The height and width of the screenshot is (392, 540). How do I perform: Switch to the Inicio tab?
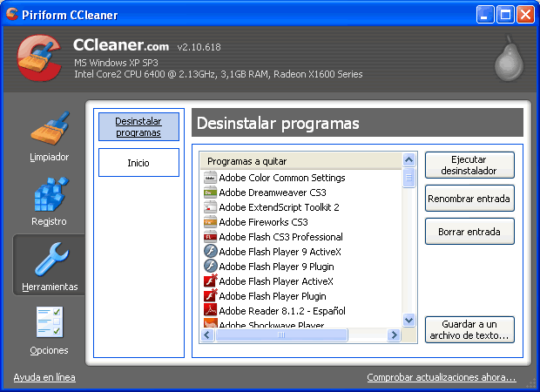pyautogui.click(x=138, y=163)
